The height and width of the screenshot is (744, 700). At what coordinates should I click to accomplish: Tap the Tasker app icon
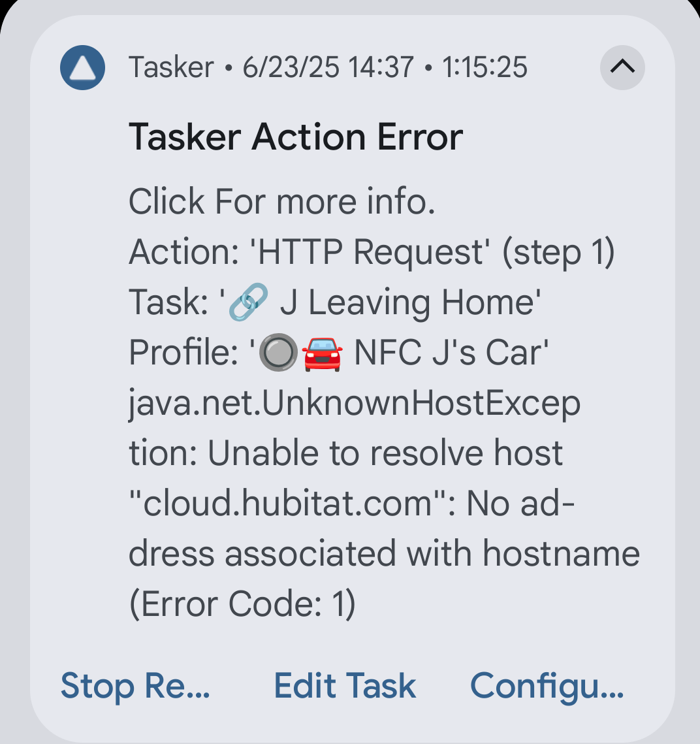click(83, 67)
